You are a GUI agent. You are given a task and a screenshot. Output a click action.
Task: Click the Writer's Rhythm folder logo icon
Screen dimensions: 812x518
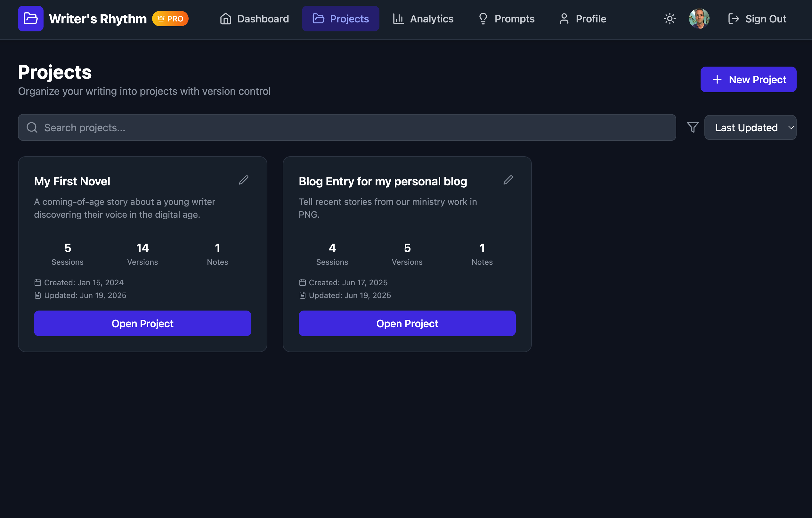pyautogui.click(x=30, y=19)
